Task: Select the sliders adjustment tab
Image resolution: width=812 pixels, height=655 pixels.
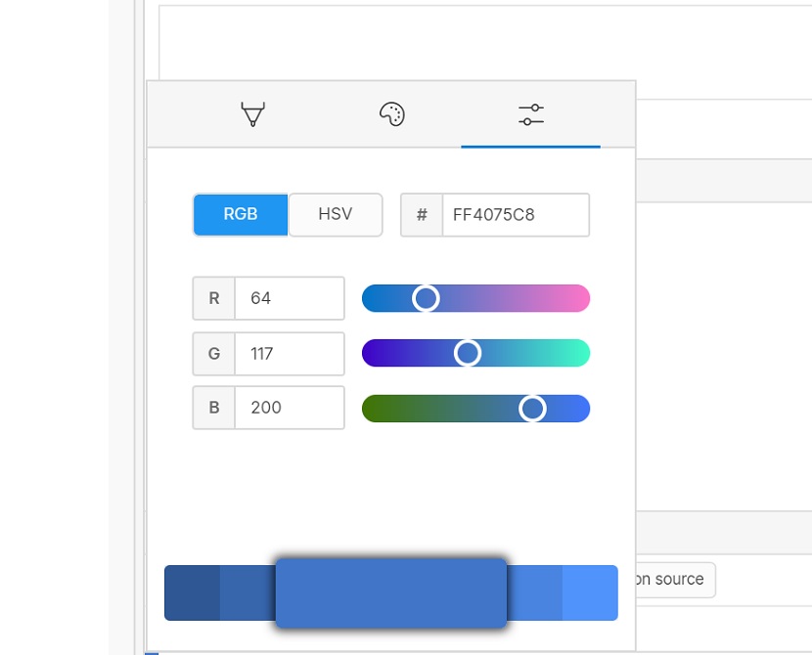Action: point(529,115)
